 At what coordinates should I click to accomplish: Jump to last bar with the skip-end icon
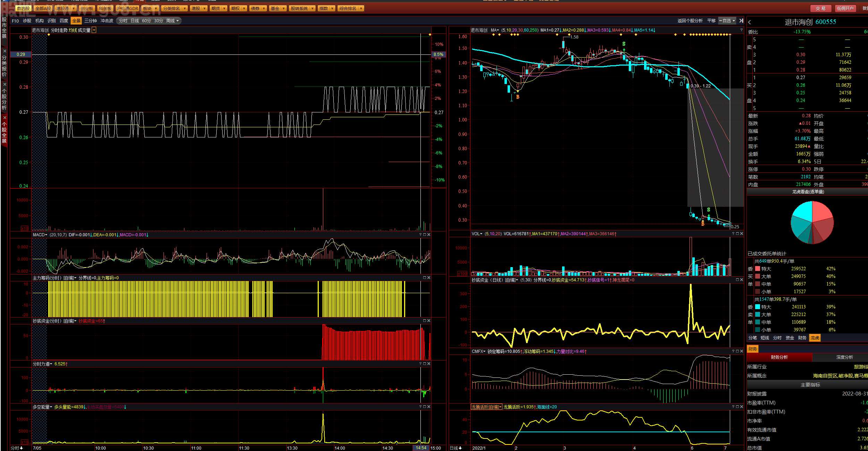point(741,21)
